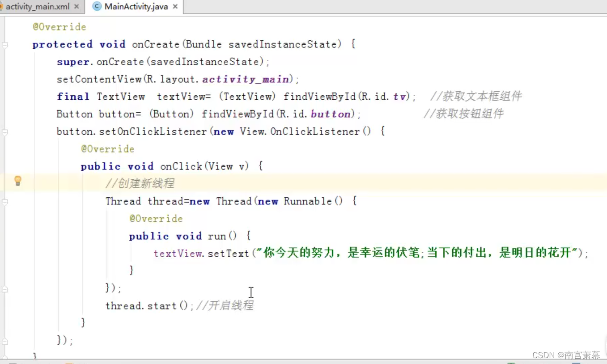This screenshot has width=607, height=364.
Task: Select the MainActivity.java tab
Action: (x=136, y=6)
